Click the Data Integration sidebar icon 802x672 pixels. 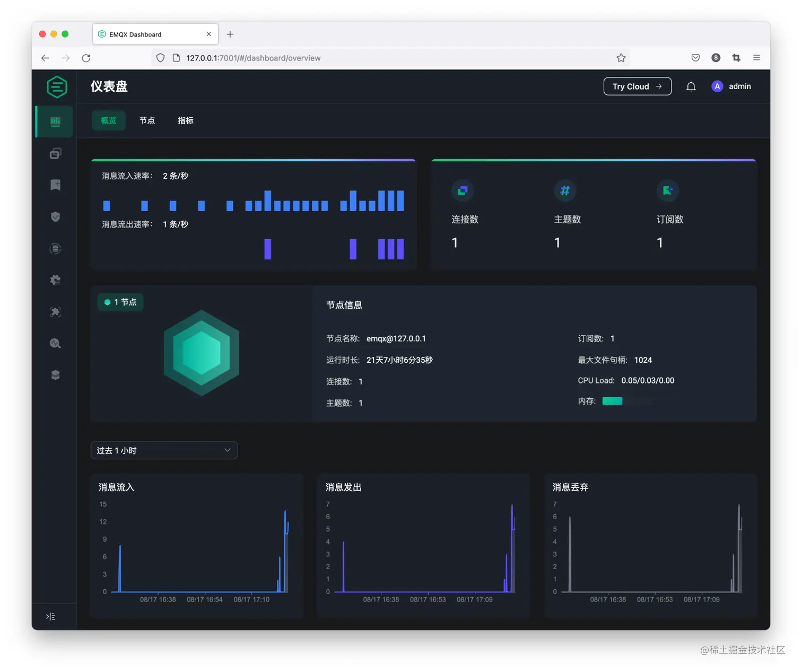click(55, 248)
